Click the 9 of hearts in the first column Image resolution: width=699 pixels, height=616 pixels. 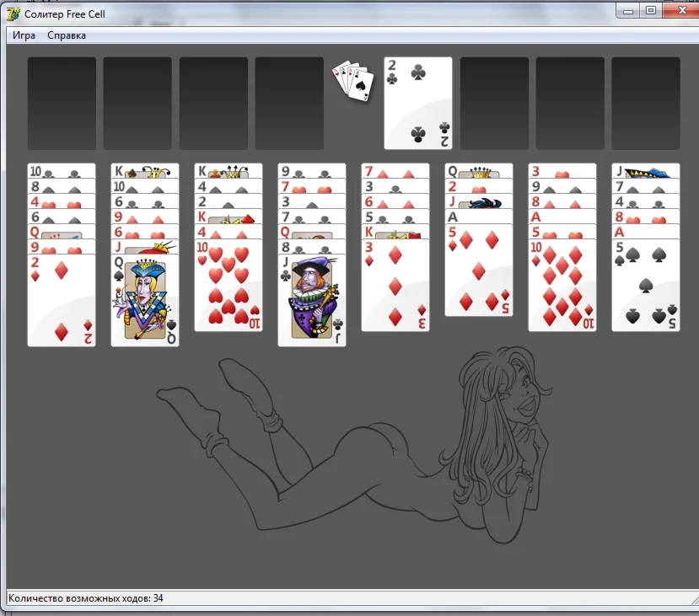(62, 247)
